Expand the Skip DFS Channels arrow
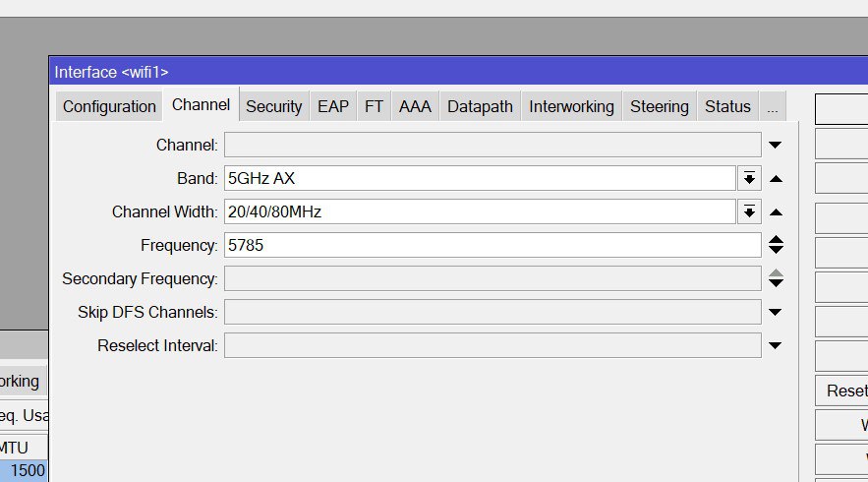868x482 pixels. point(775,312)
